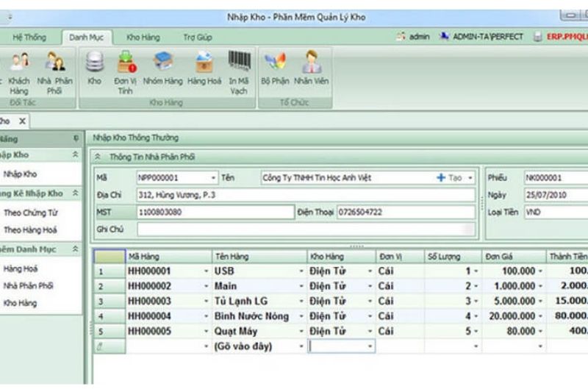Open Kho Hàng dropdown in new row

[x=370, y=346]
